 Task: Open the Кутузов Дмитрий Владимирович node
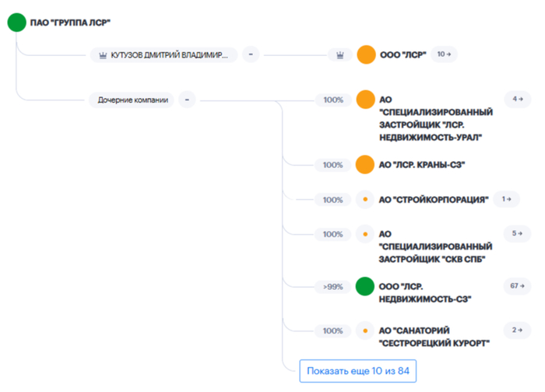(x=162, y=54)
